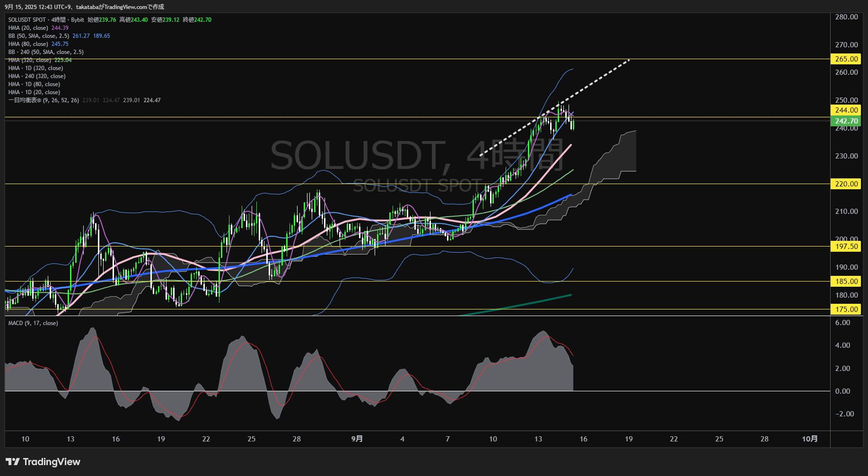Click the 10月 label on time axis

[810, 439]
